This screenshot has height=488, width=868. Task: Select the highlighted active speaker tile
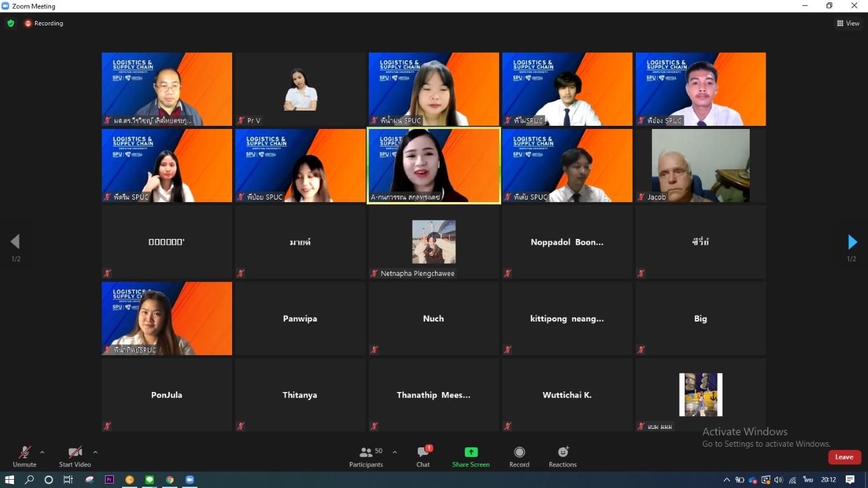pos(434,166)
